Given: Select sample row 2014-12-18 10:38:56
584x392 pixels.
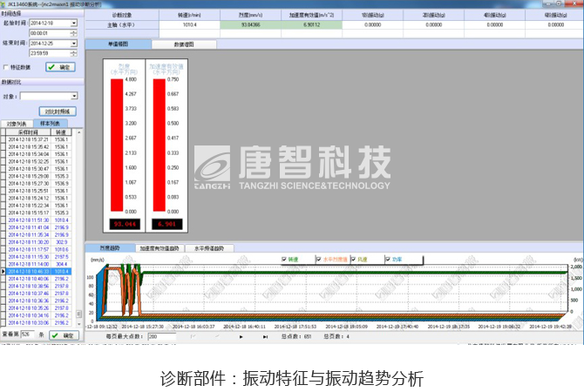Looking at the screenshot, I should click(38, 287).
